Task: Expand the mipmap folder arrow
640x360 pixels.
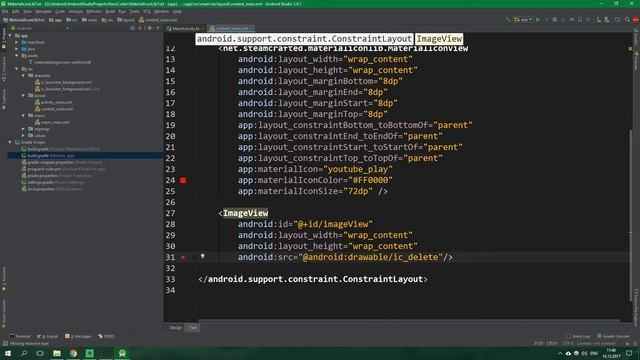Action: [x=23, y=129]
